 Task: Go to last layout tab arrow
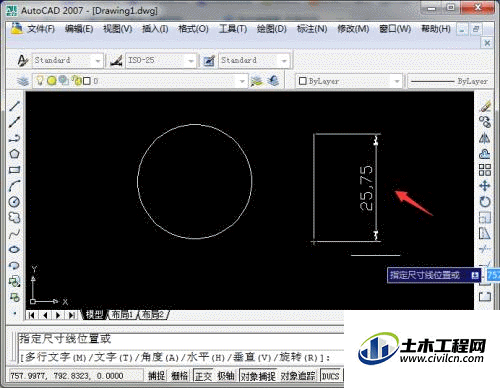[x=71, y=315]
